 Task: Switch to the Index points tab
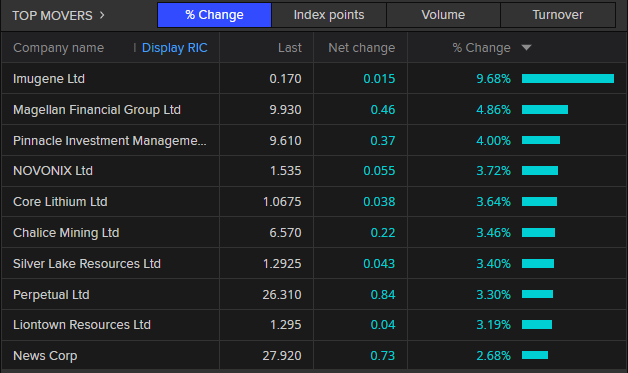[329, 15]
